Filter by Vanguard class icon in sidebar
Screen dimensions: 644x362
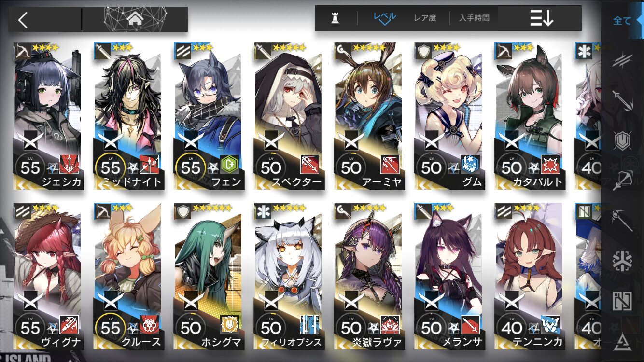pyautogui.click(x=623, y=60)
